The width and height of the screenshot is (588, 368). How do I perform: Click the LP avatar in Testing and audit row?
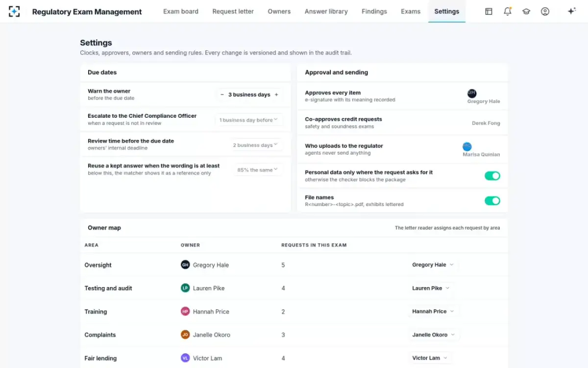[185, 288]
